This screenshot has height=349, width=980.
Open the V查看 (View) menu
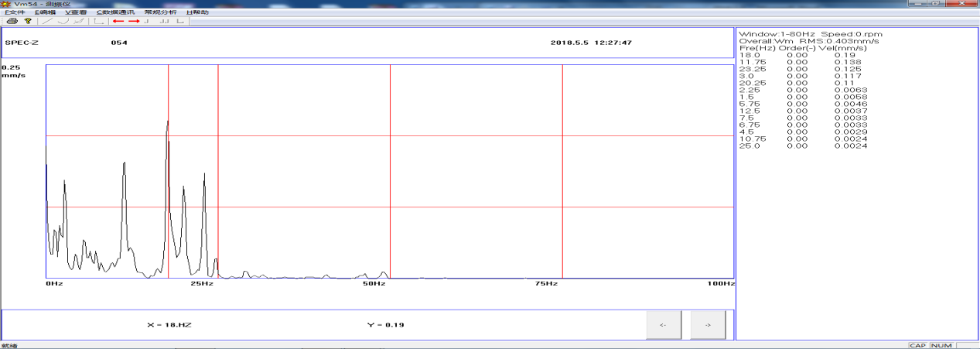click(x=76, y=12)
